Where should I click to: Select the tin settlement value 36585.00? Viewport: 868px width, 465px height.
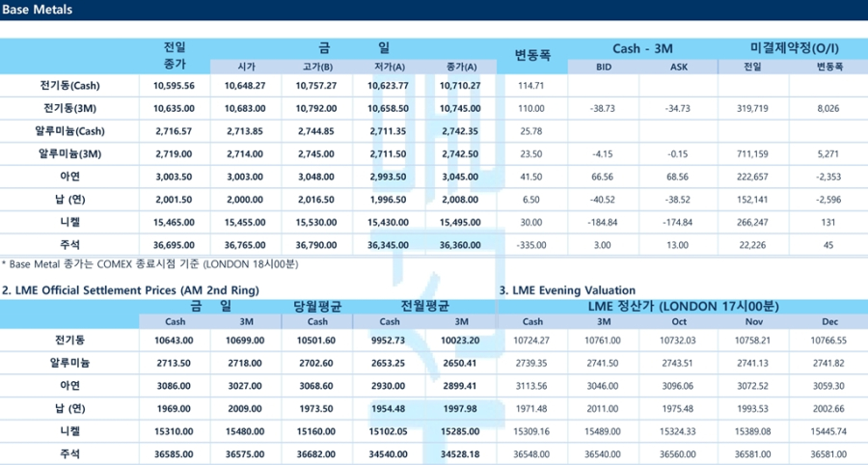coord(174,454)
